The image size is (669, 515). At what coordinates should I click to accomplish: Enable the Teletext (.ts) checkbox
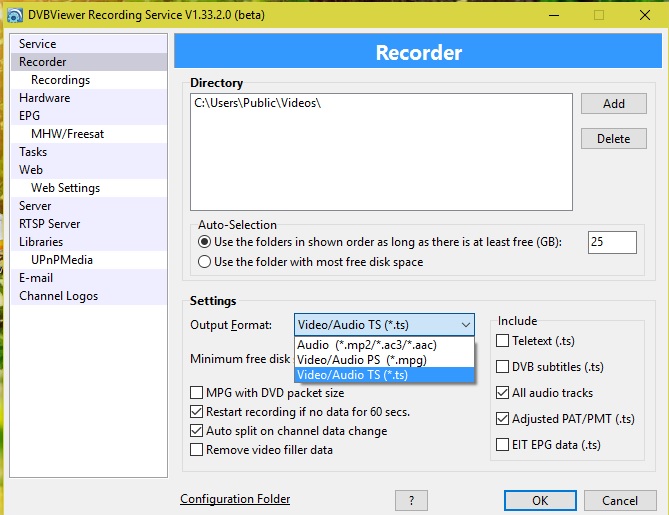point(503,341)
